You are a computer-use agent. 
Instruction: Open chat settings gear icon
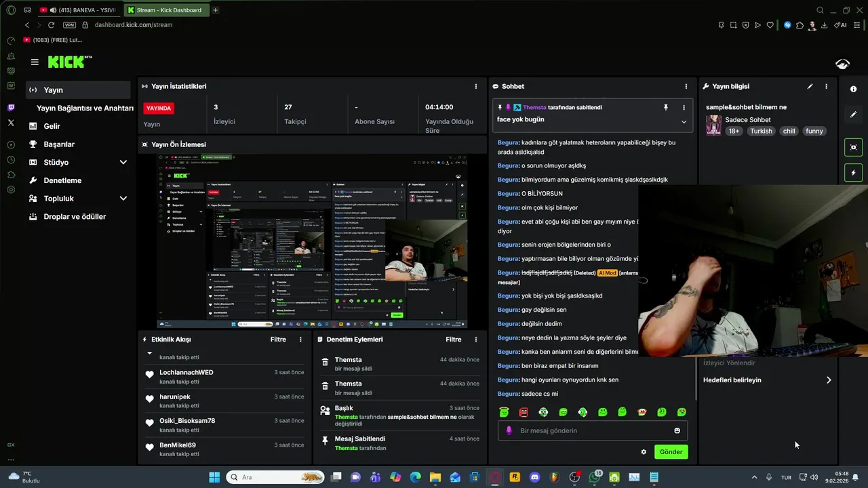[644, 452]
